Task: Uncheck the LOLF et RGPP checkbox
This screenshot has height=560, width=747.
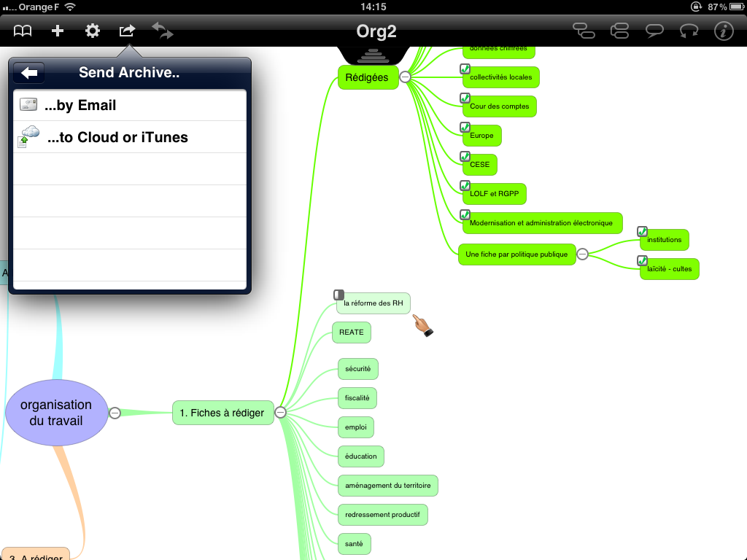Action: pos(465,185)
